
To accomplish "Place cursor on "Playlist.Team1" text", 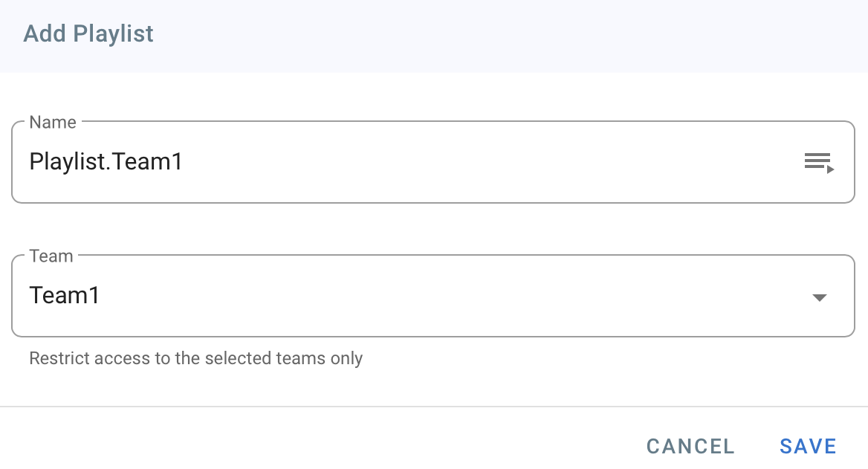I will click(106, 162).
